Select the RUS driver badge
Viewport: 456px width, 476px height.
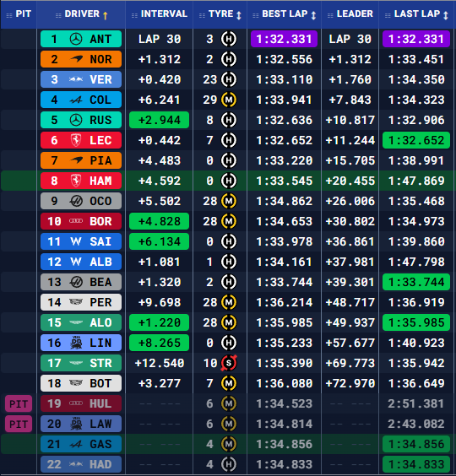click(81, 120)
